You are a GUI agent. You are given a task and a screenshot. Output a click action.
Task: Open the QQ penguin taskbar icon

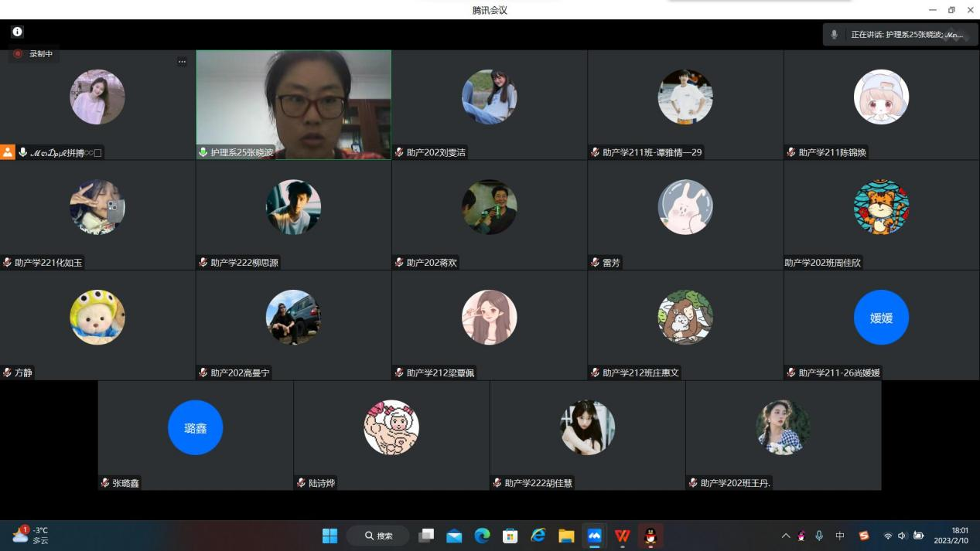coord(650,536)
